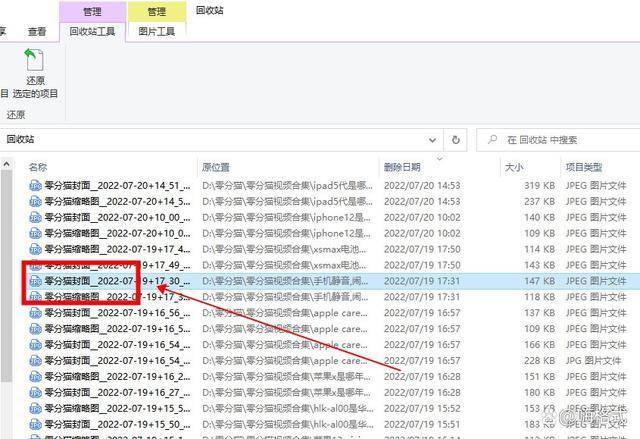Select file name 零分猫封面_2022-07-19+15_50_...
640x439 pixels.
[x=118, y=424]
